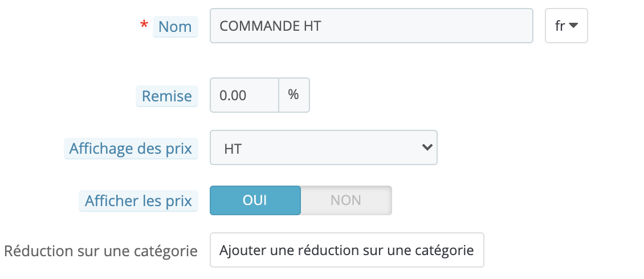This screenshot has width=644, height=279.
Task: Click the Affichage des prix label
Action: point(131,149)
